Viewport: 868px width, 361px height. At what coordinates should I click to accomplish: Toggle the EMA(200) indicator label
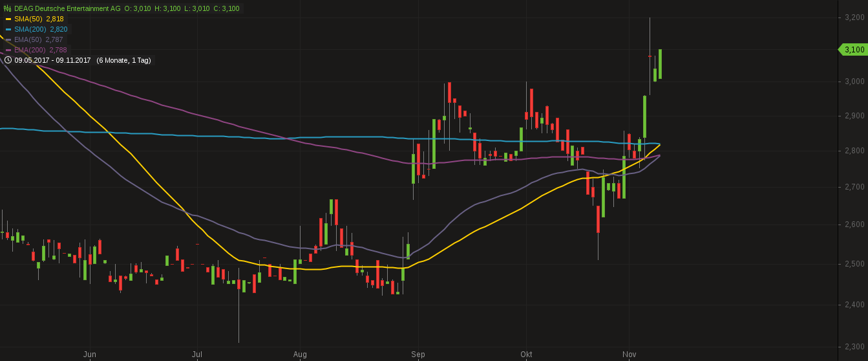(x=41, y=50)
